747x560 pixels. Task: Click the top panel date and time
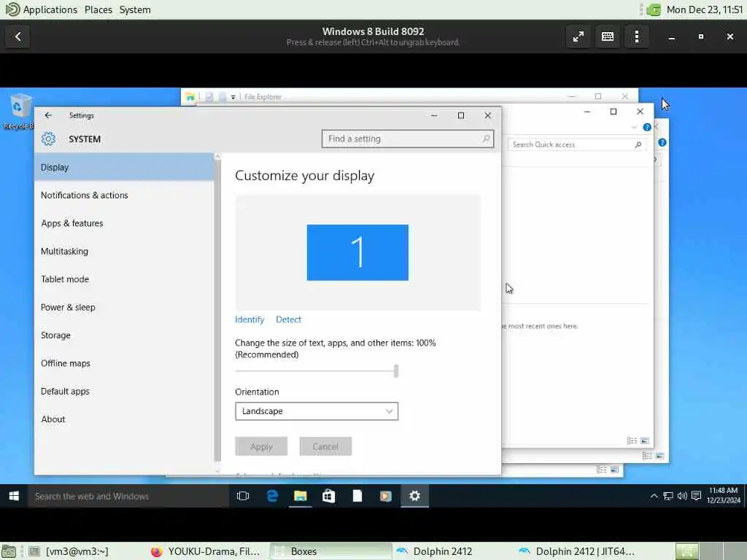click(x=704, y=9)
